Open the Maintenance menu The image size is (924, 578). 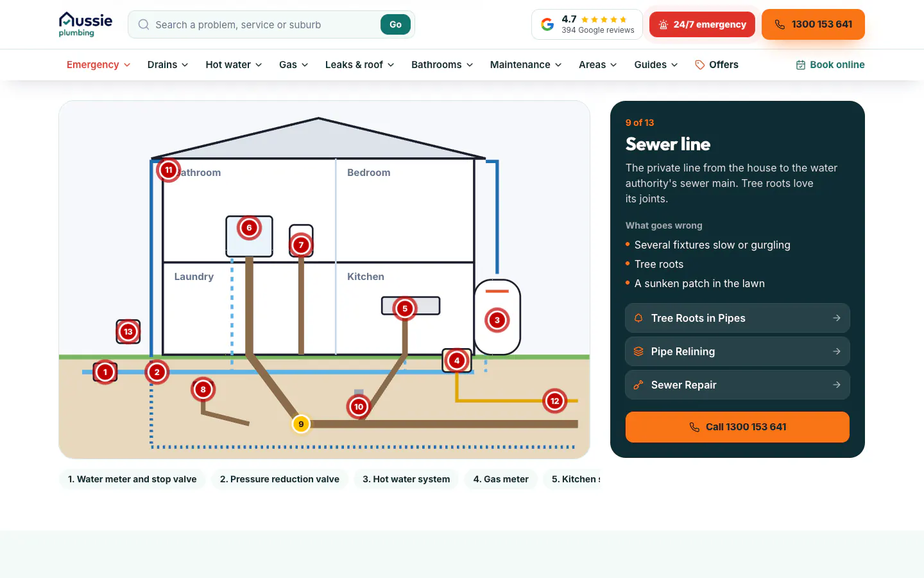click(x=526, y=65)
